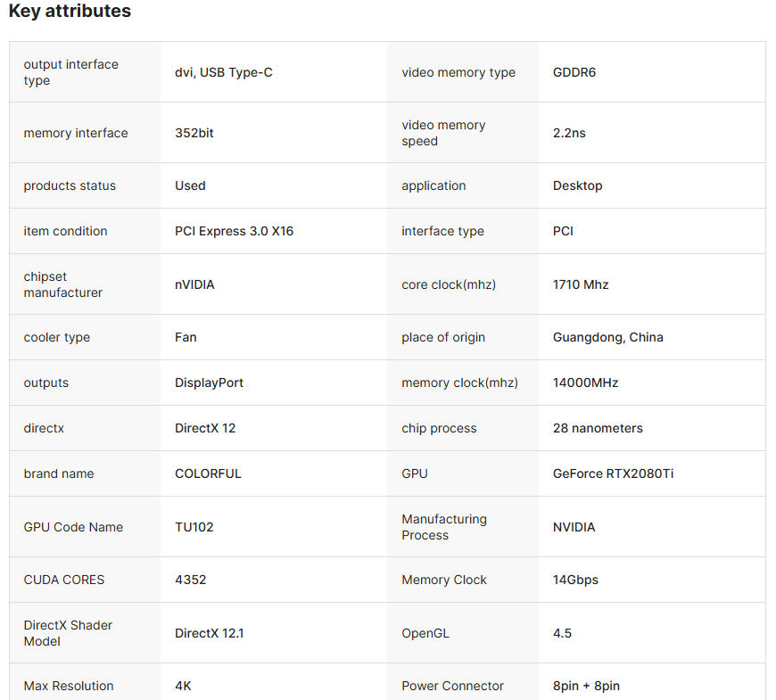Select the 'products status' label
Image resolution: width=776 pixels, height=700 pixels.
coord(70,185)
